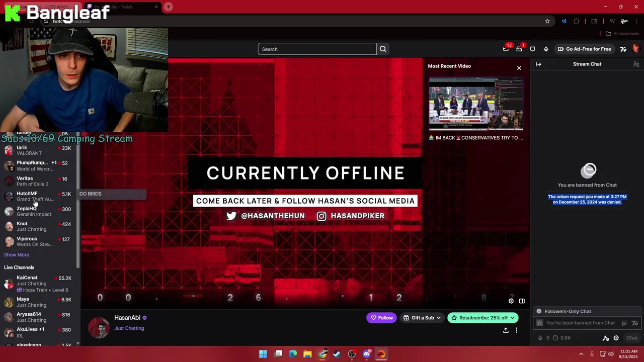Click Go Ad-Free for Free button

pos(584,49)
